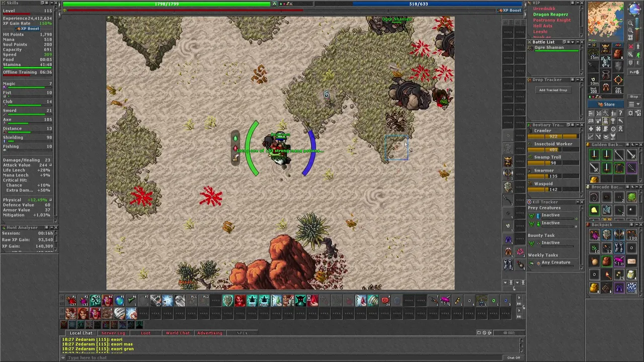This screenshot has height=362, width=644.
Task: Select steel boots item in Backpack container
Action: coord(619,247)
